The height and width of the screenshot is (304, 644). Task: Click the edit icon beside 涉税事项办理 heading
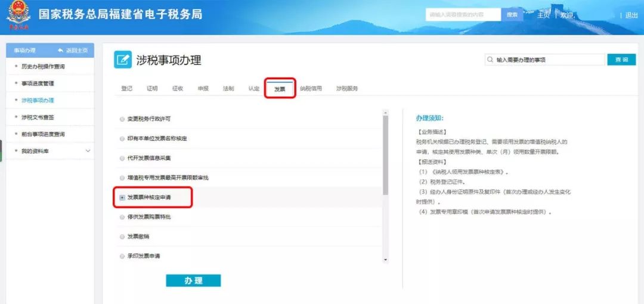[123, 60]
